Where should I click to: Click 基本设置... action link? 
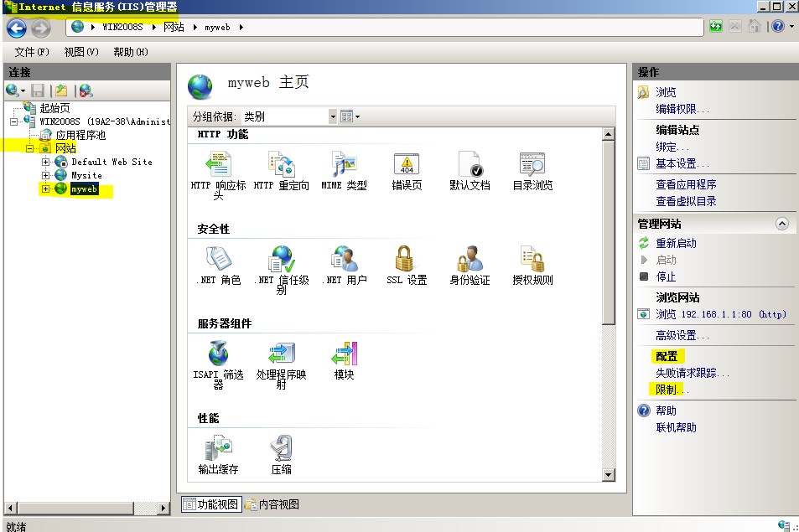pyautogui.click(x=682, y=164)
